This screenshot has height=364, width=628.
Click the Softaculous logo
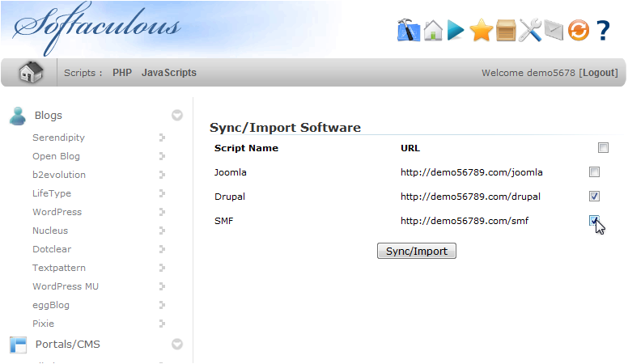[96, 28]
